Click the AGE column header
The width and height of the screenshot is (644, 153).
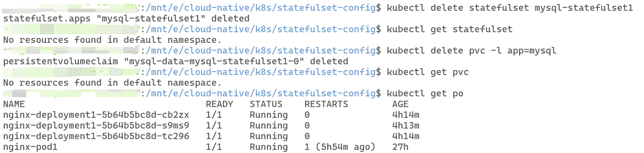[400, 104]
